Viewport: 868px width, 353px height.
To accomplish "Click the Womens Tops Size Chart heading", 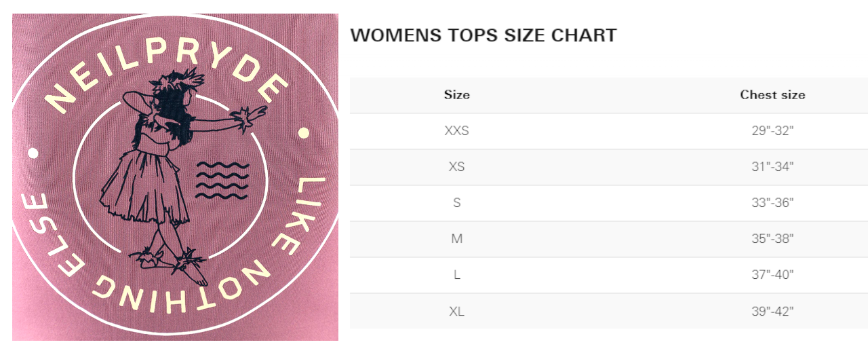I will [484, 35].
